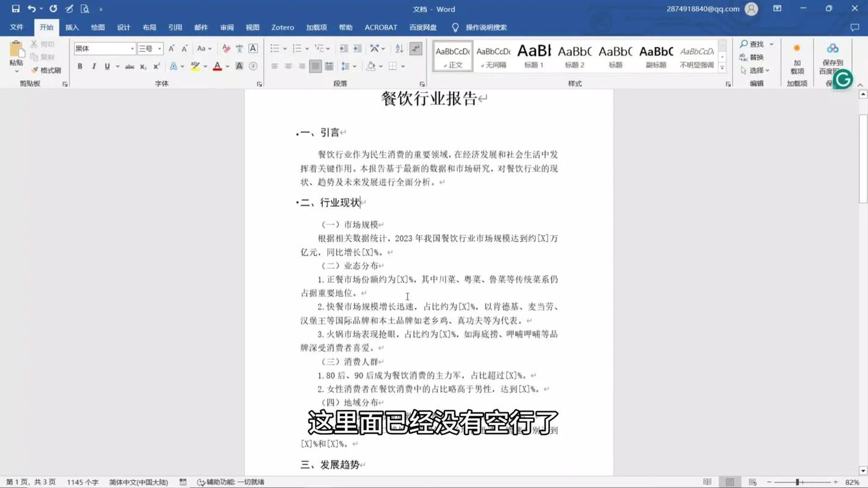Screen dimensions: 868x488
Task: Click the text effects (outlined A) icon
Action: pos(174,66)
